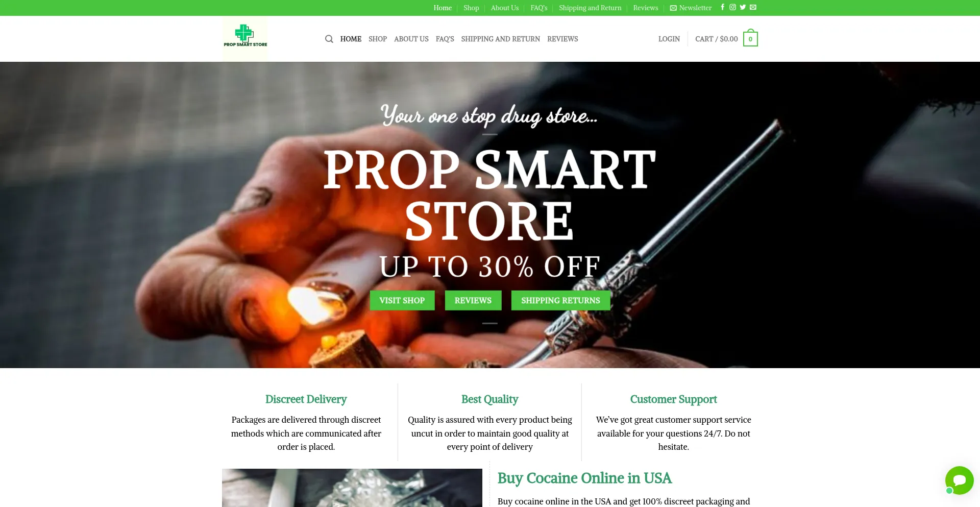Open FAQ'S in the main navigation
The height and width of the screenshot is (507, 980).
pyautogui.click(x=445, y=39)
